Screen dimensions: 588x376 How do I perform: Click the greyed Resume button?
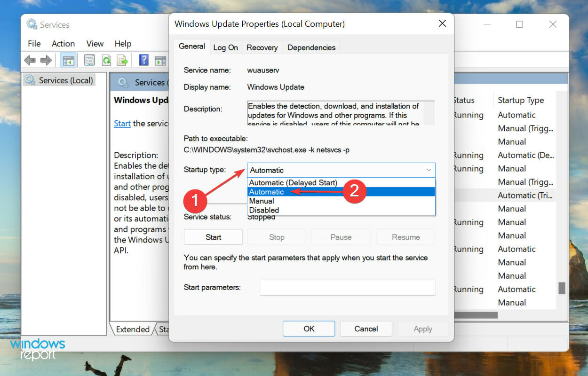[406, 237]
